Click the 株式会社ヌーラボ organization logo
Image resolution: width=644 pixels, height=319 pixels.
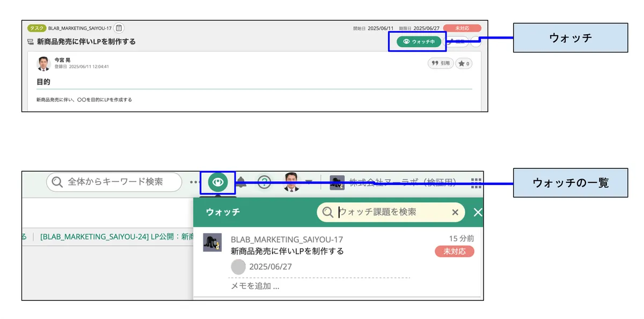tap(337, 182)
